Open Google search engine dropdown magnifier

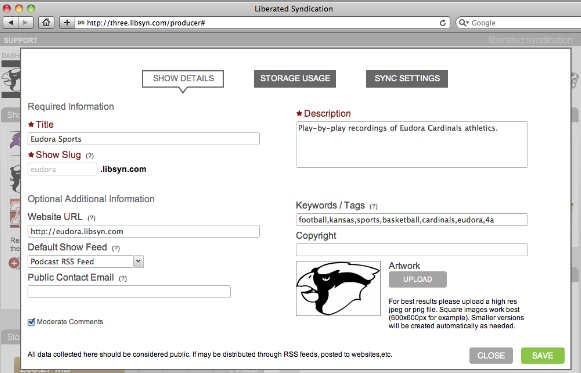pyautogui.click(x=464, y=23)
